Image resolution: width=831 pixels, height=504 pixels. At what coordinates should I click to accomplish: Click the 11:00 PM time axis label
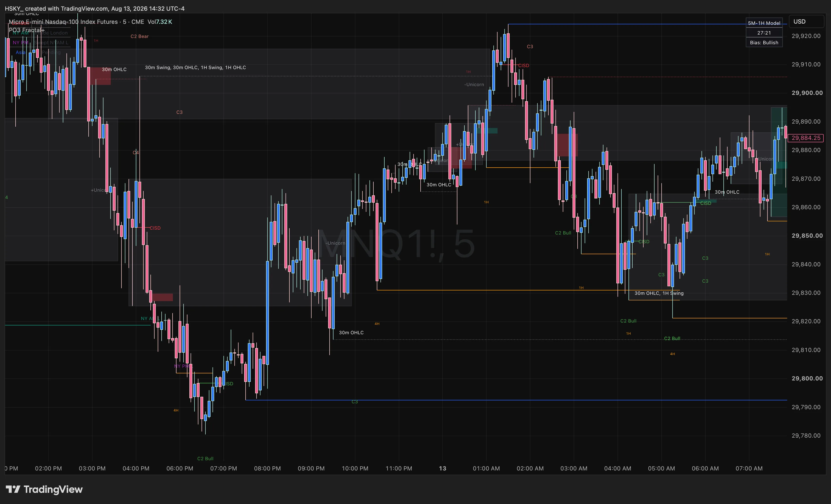pos(399,468)
